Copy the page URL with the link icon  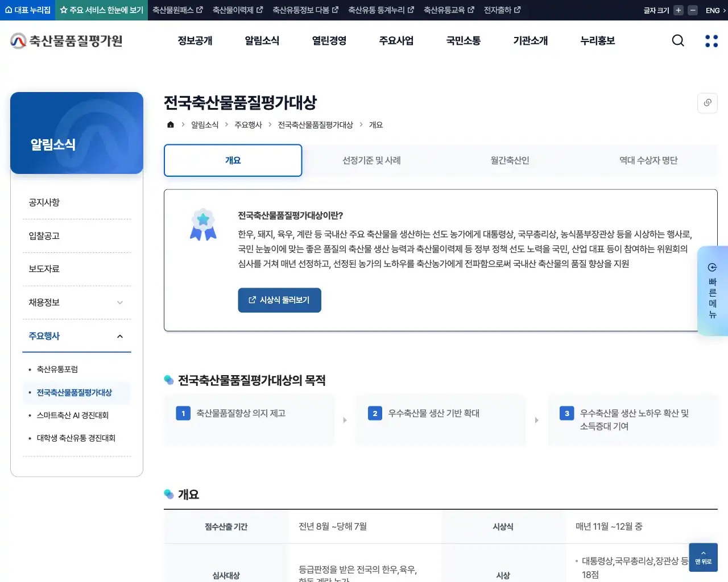[x=707, y=103]
